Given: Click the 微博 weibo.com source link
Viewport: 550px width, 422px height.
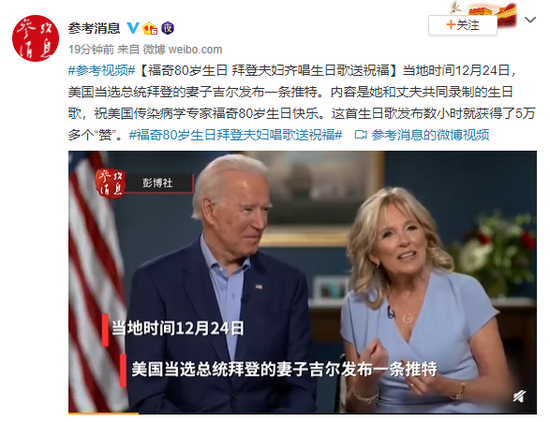Looking at the screenshot, I should click(182, 49).
